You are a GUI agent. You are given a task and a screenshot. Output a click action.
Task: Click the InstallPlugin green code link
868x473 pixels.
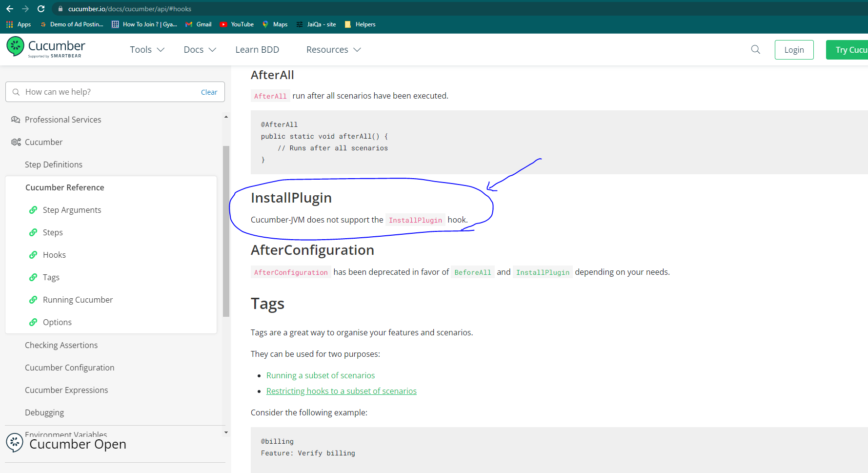543,272
